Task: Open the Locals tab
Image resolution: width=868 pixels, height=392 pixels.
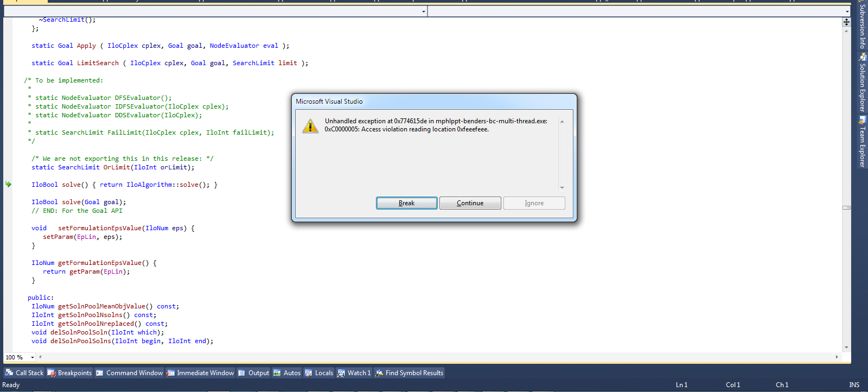Action: (319, 373)
